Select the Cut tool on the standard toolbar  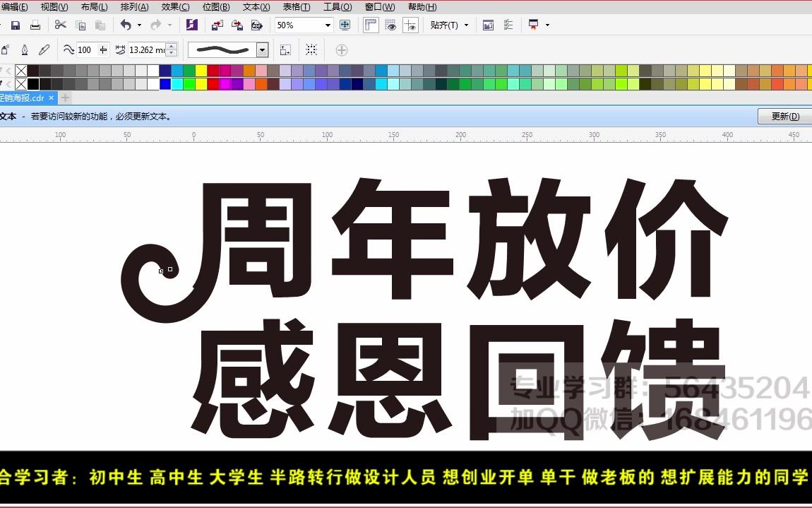pyautogui.click(x=61, y=25)
